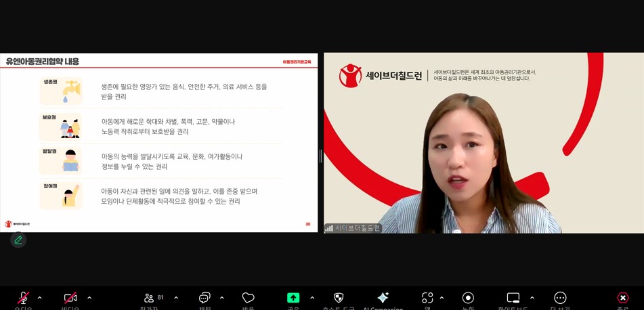Open audio options chevron next to microphone

click(x=40, y=298)
